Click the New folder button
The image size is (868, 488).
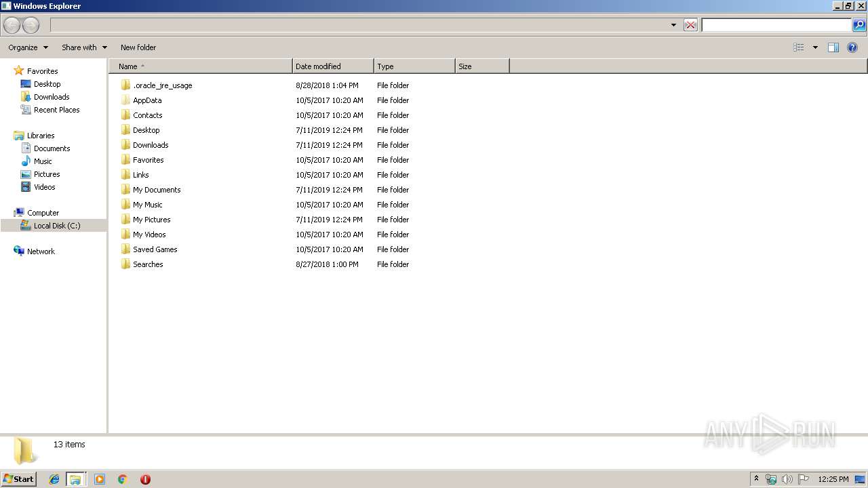(138, 47)
